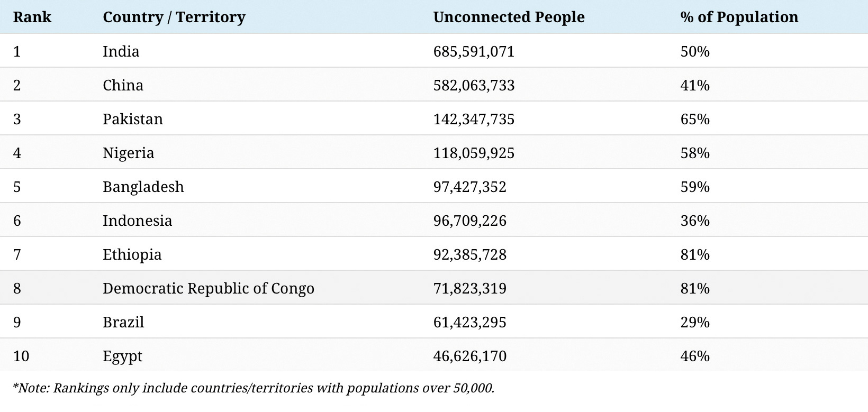The image size is (868, 412).
Task: Click Brazil in the country list
Action: pos(123,322)
